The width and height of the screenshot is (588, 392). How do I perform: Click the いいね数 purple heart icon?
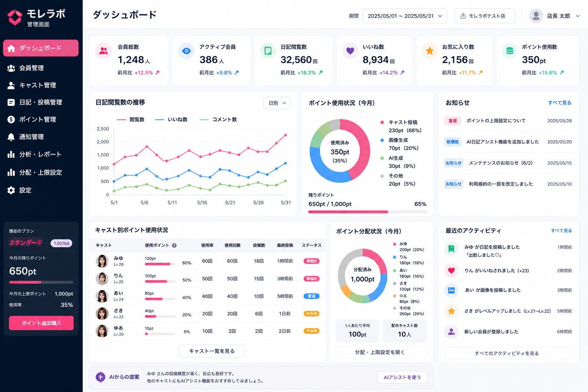(x=350, y=51)
